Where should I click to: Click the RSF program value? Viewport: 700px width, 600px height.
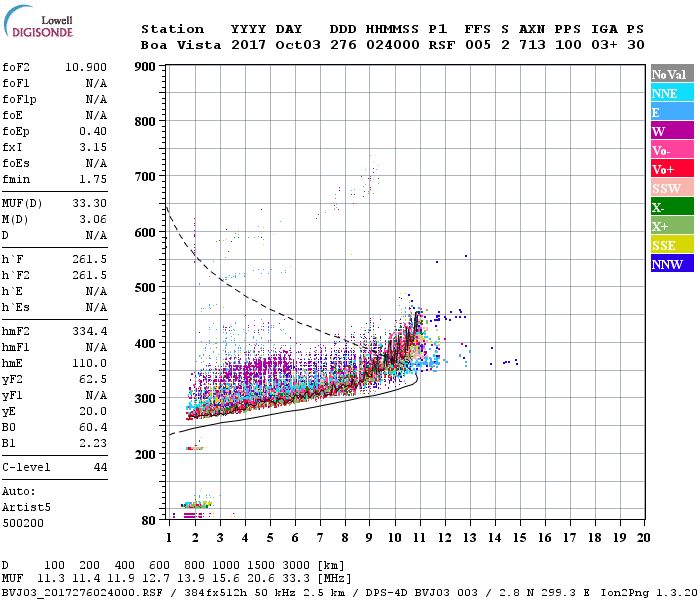click(442, 45)
